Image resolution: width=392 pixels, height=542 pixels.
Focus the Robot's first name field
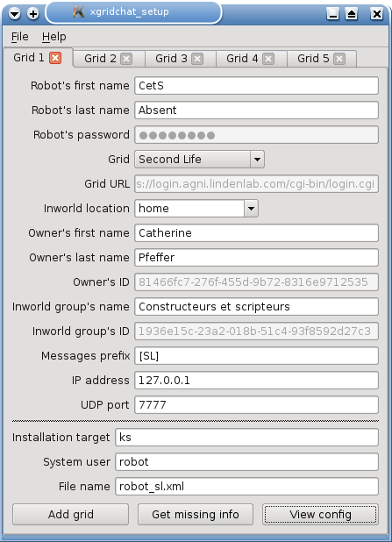click(x=256, y=86)
